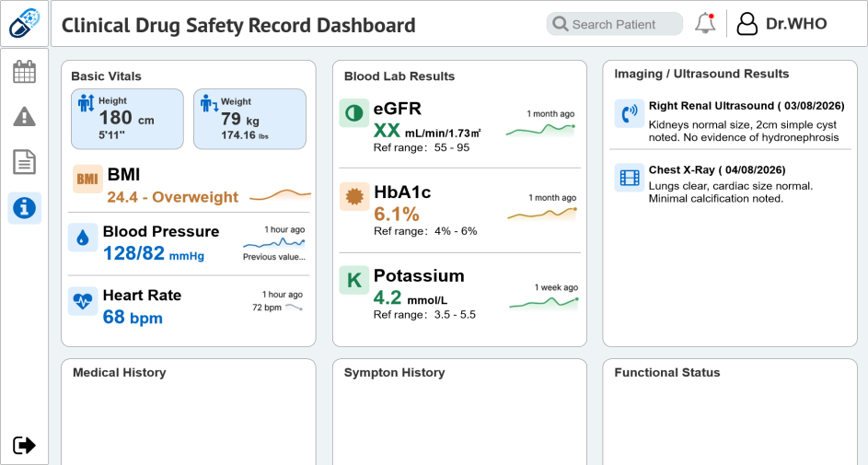The height and width of the screenshot is (465, 868).
Task: Open the warning alerts sidebar icon
Action: [x=24, y=116]
